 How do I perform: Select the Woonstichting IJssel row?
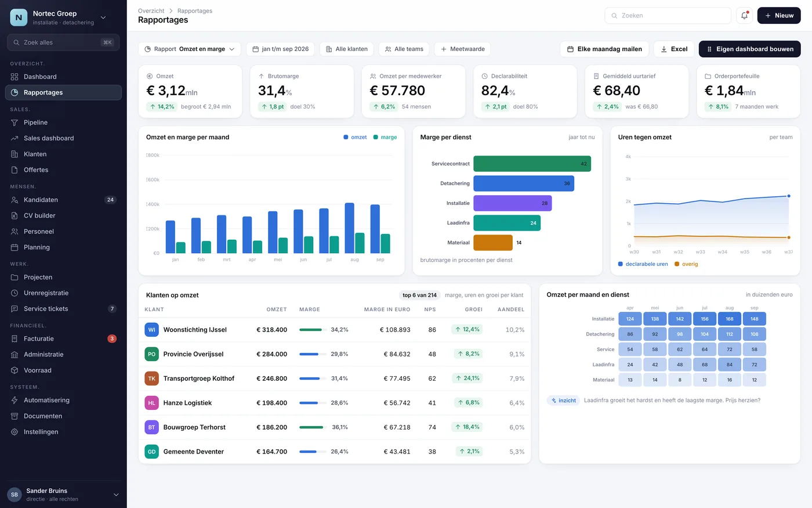click(x=335, y=330)
